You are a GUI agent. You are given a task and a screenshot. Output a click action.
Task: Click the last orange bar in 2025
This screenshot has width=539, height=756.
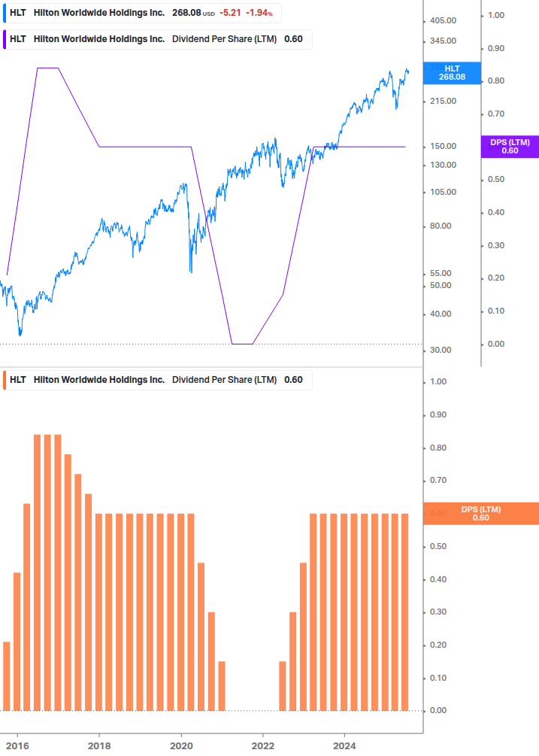tap(404, 612)
